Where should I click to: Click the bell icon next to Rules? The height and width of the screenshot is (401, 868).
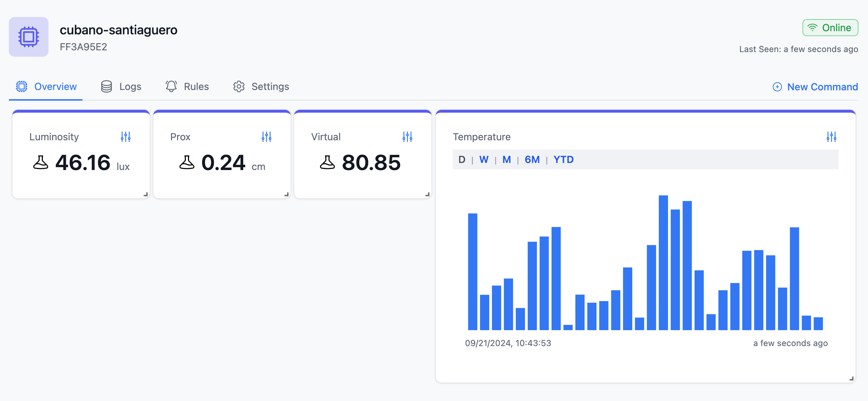pos(171,86)
